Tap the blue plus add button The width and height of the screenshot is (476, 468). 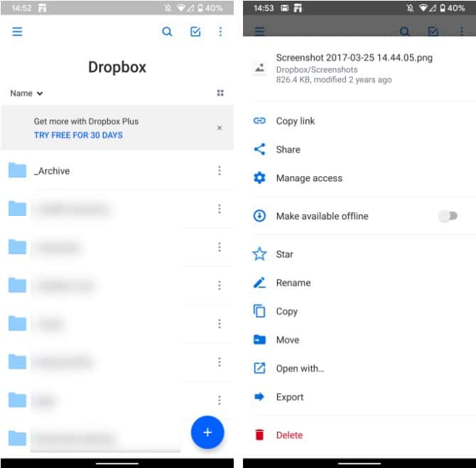[x=207, y=432]
